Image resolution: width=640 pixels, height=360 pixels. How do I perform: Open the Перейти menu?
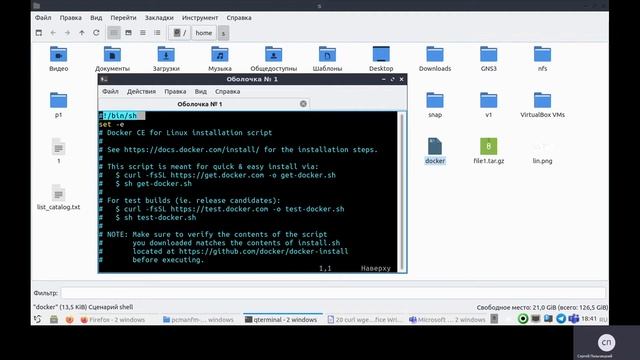[x=123, y=18]
